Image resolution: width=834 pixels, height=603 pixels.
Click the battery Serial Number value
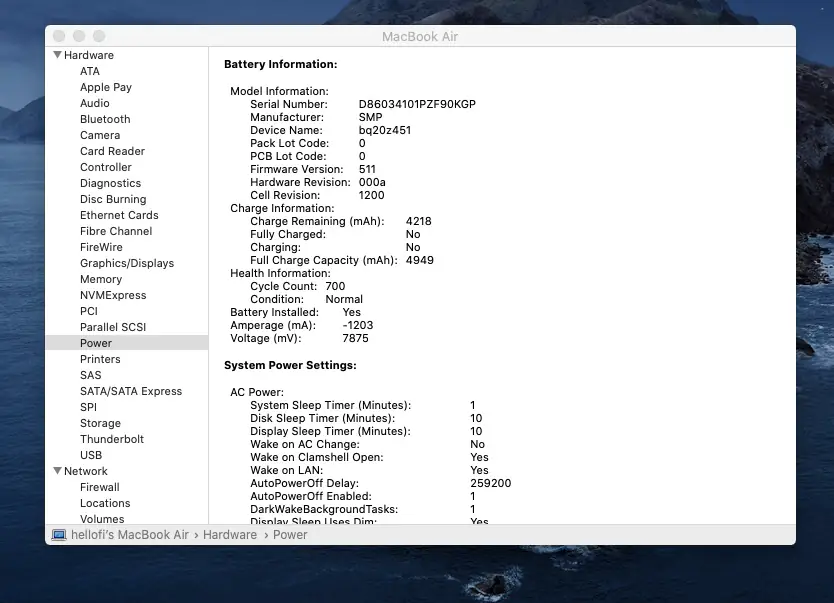pos(417,104)
